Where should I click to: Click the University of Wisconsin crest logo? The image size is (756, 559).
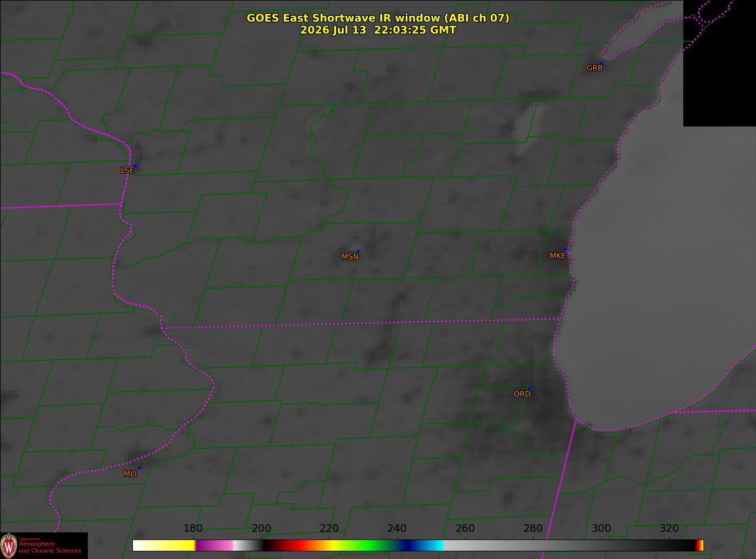coord(9,546)
